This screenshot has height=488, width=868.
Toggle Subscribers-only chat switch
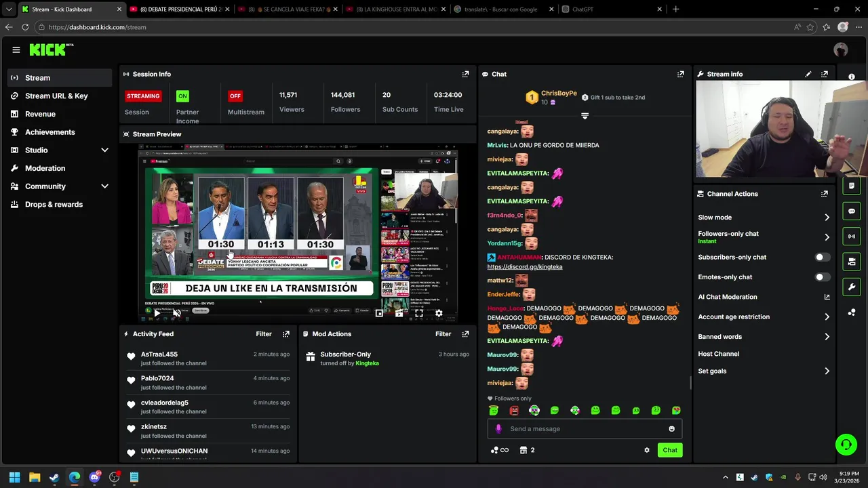[x=822, y=258]
